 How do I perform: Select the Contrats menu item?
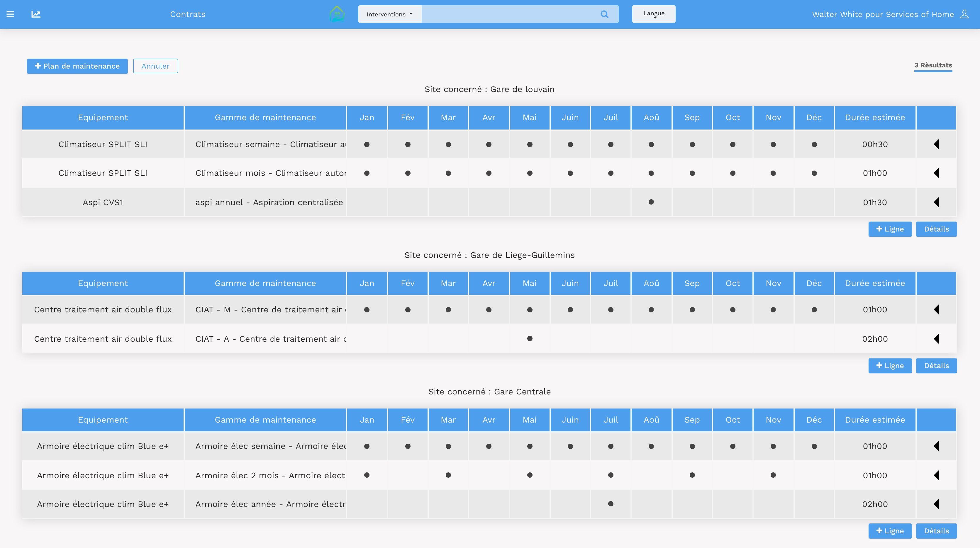click(187, 14)
